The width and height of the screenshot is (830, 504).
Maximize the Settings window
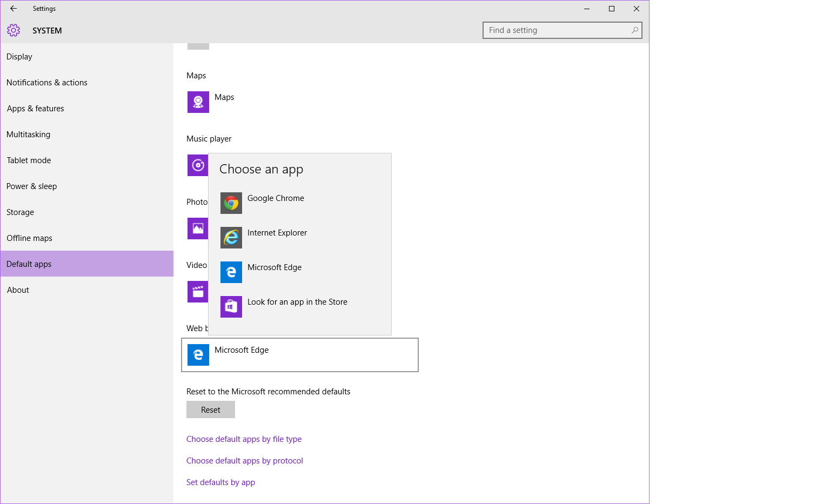coord(612,9)
